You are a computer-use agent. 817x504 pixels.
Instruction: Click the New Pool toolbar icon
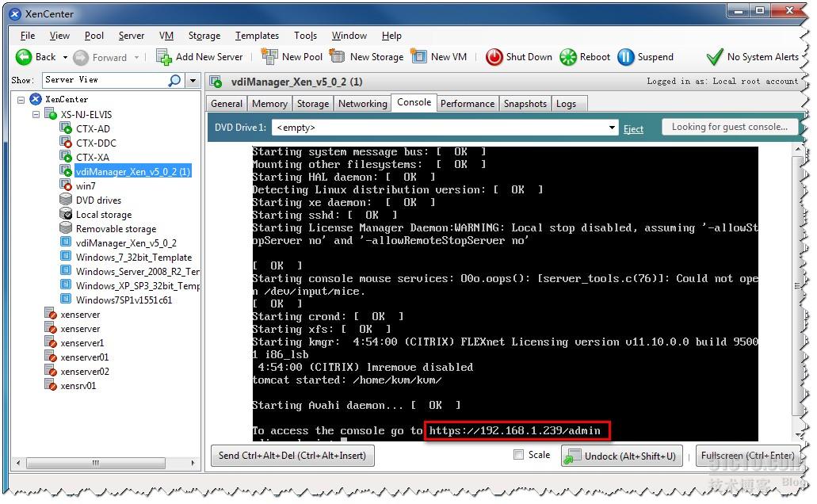pos(269,57)
